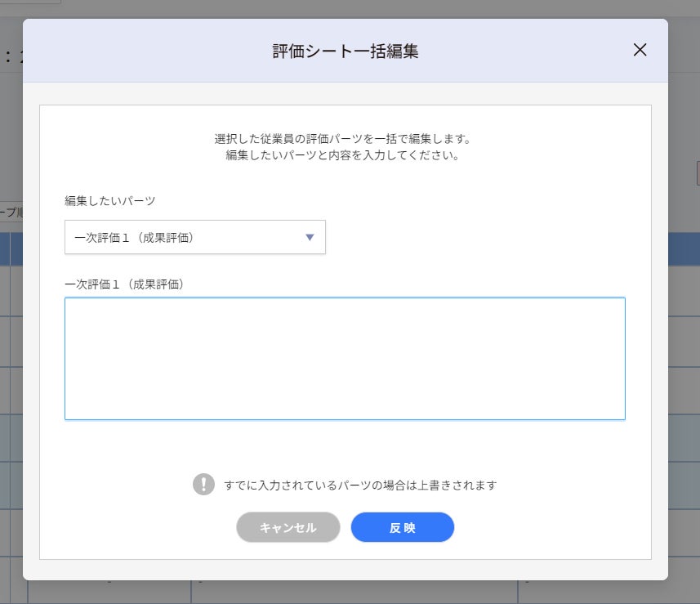Apply changes with the 反映 button
The image size is (700, 604).
[x=402, y=527]
